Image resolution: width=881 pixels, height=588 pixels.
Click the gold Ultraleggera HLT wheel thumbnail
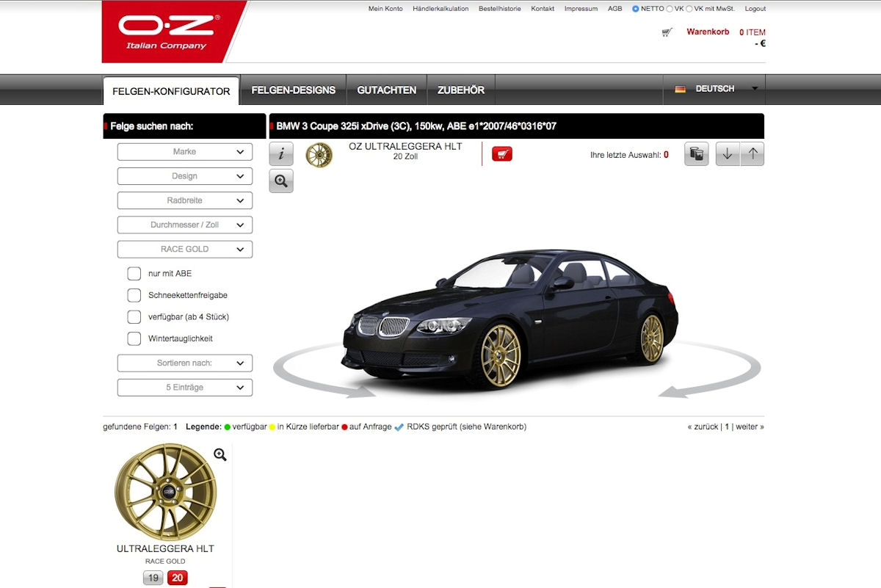pyautogui.click(x=165, y=491)
